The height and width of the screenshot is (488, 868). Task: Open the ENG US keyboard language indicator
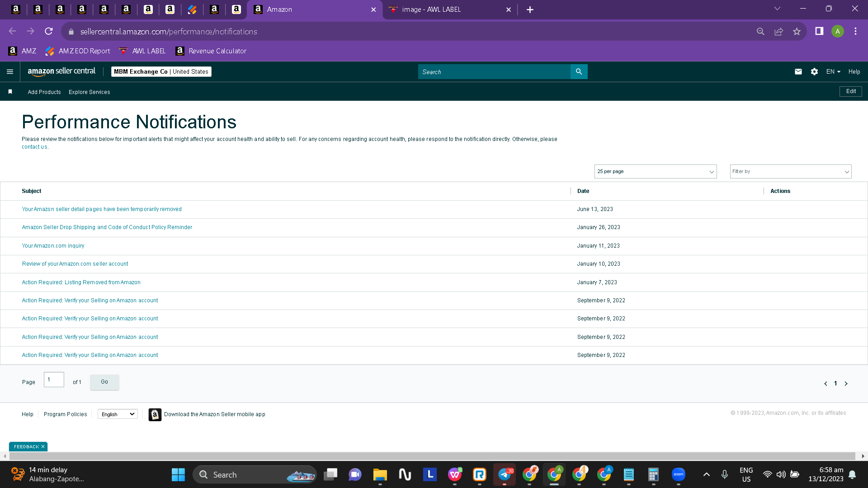pos(746,474)
